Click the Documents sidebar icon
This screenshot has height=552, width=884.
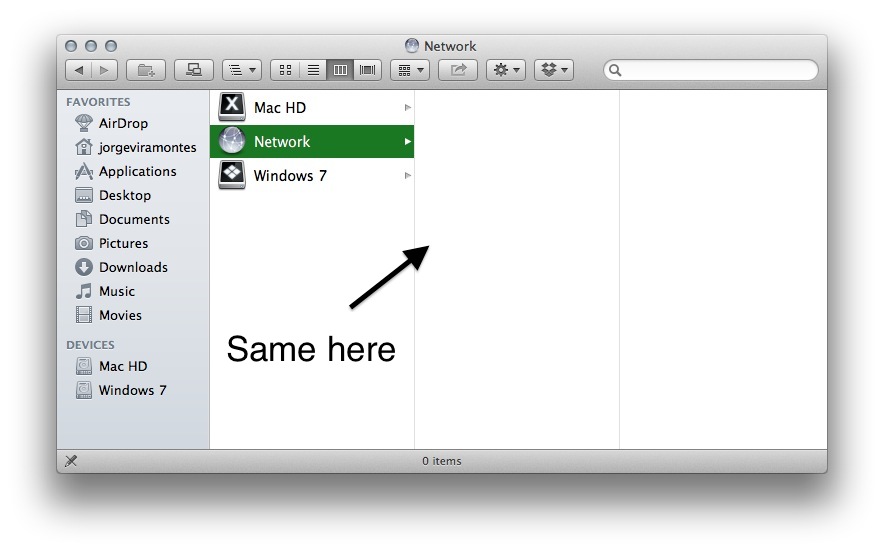(84, 219)
